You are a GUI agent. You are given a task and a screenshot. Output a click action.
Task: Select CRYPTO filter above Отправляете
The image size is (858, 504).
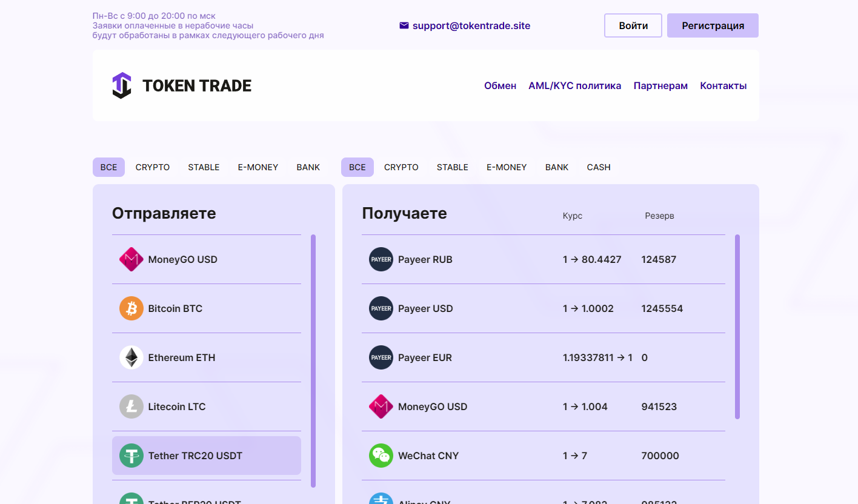(x=153, y=167)
